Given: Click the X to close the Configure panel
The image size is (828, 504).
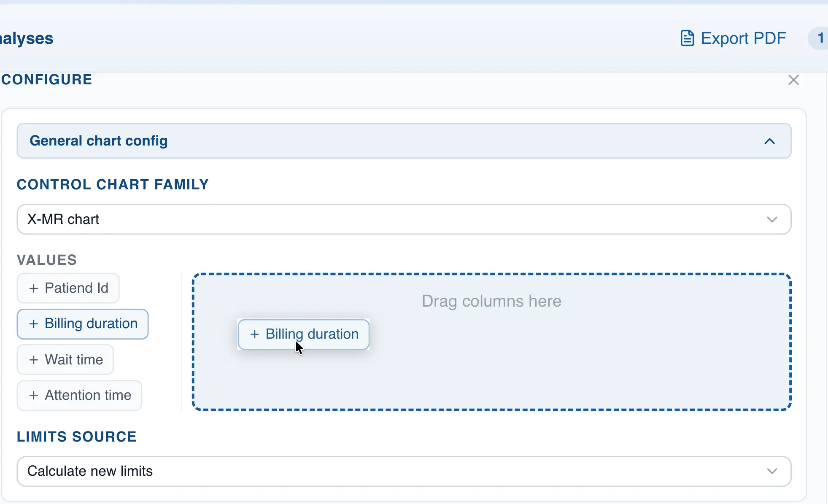Looking at the screenshot, I should 794,80.
